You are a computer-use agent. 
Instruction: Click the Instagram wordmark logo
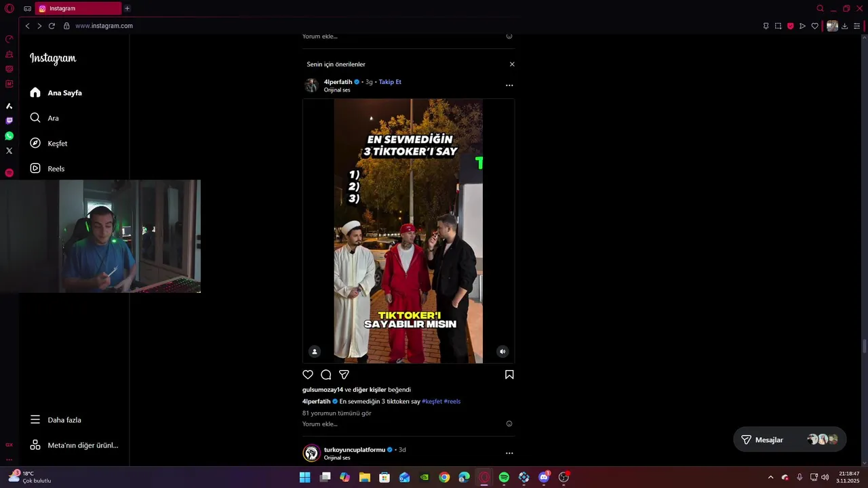[53, 58]
